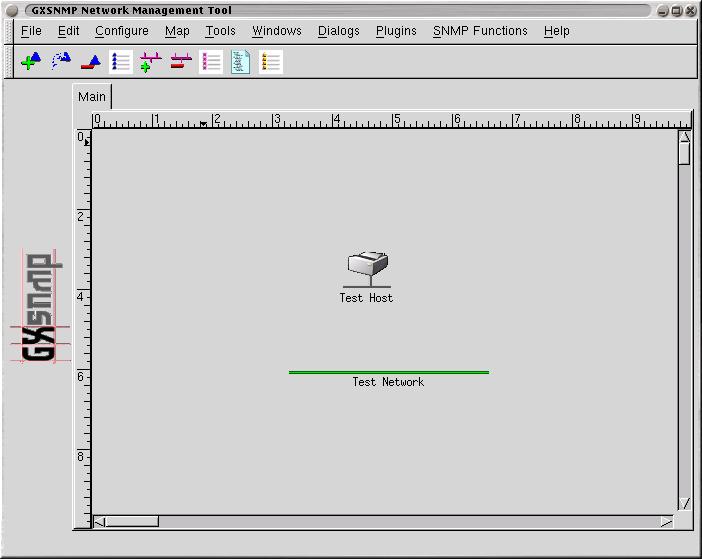Image resolution: width=702 pixels, height=559 pixels.
Task: Open the network list icon
Action: [211, 62]
